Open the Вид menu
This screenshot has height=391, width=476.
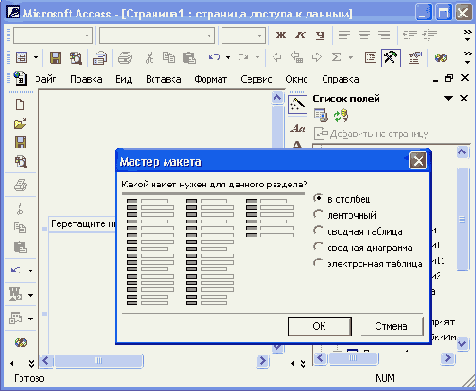click(x=124, y=79)
